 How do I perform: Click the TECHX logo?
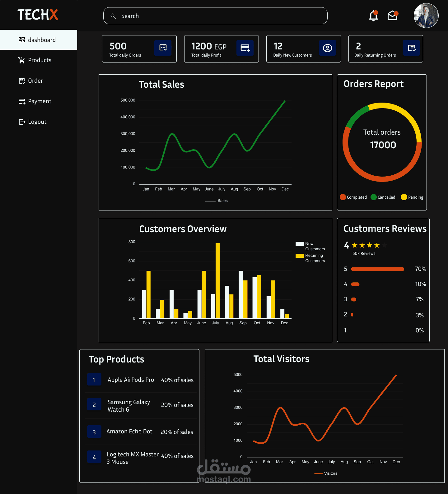pos(38,15)
